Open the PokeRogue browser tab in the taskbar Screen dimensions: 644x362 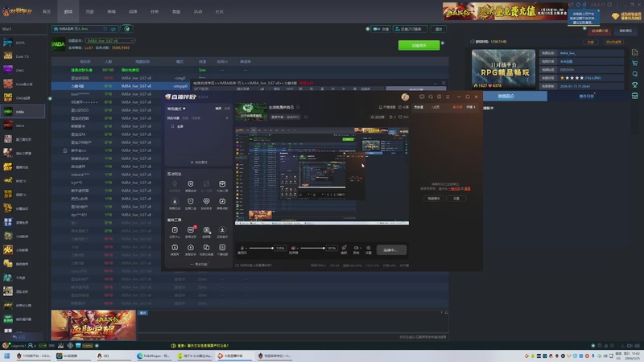coord(154,356)
